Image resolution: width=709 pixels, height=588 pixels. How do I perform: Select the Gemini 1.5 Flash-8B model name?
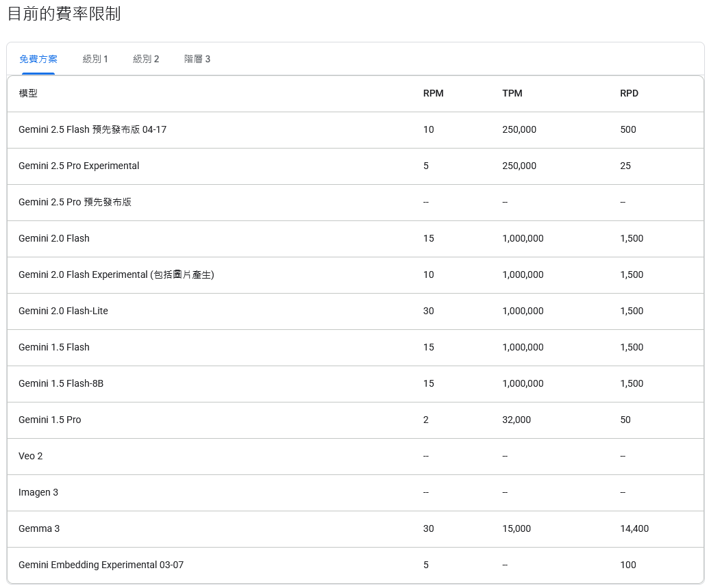[60, 383]
